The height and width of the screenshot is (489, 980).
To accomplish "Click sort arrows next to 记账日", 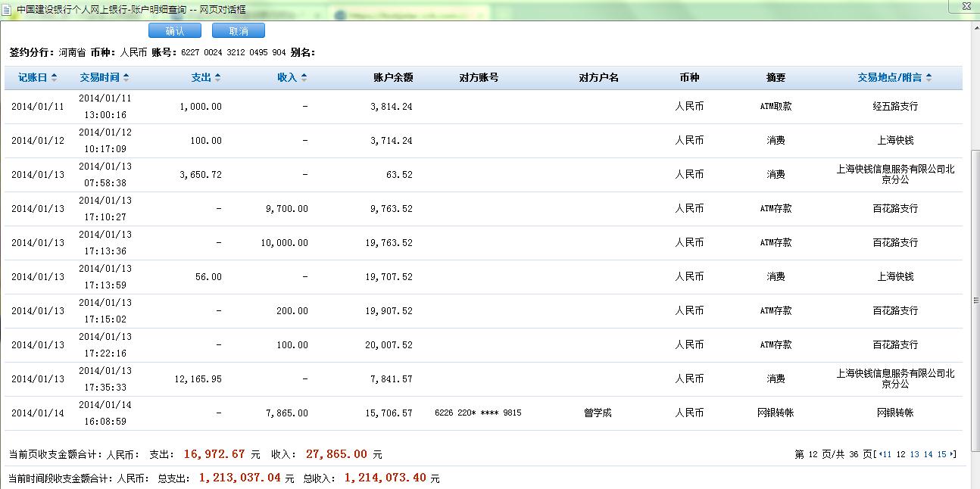I will click(54, 77).
